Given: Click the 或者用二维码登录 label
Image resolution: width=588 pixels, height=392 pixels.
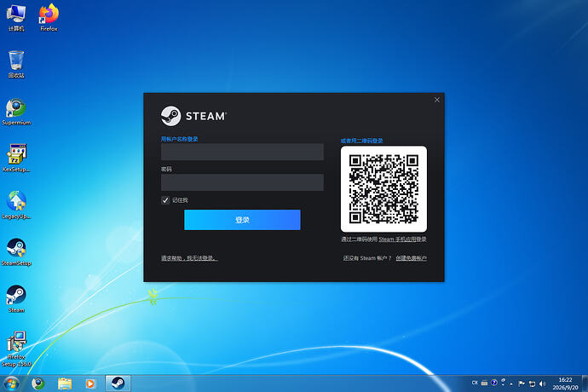Looking at the screenshot, I should [x=361, y=141].
